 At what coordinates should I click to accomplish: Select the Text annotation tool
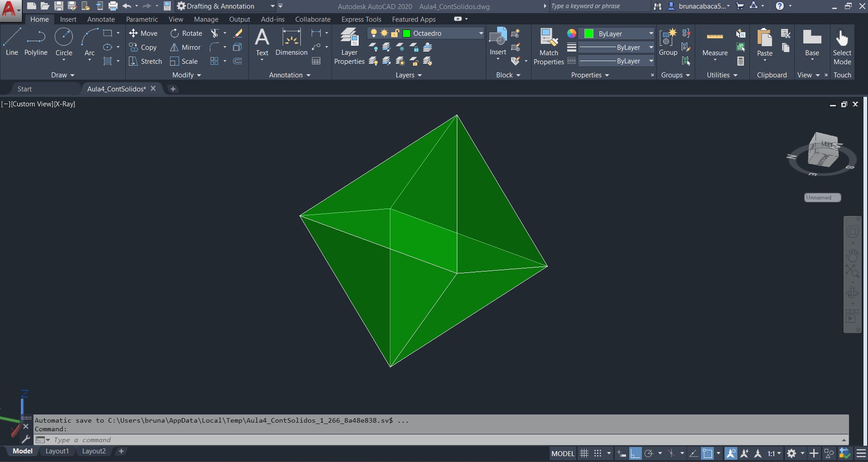[x=262, y=42]
